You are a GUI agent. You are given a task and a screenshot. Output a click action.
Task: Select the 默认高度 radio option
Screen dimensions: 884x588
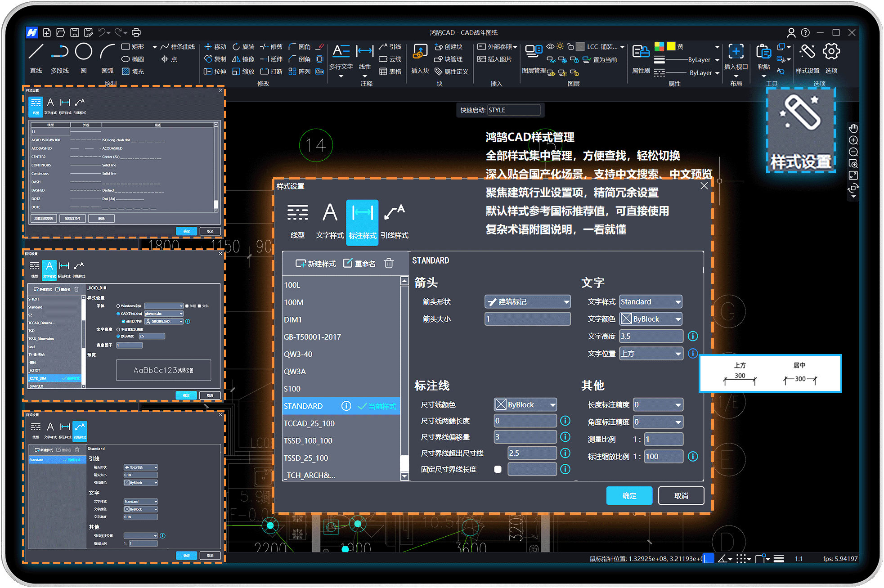(118, 336)
